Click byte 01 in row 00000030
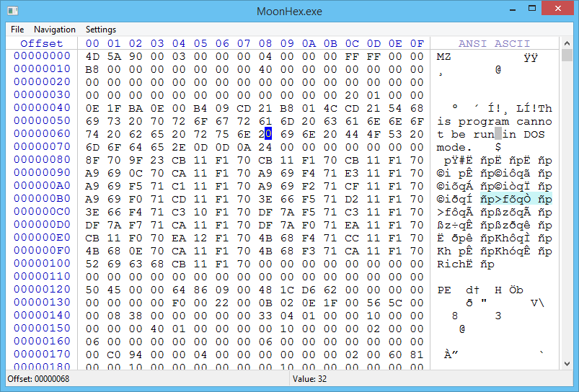This screenshot has width=579, height=392. (374, 95)
